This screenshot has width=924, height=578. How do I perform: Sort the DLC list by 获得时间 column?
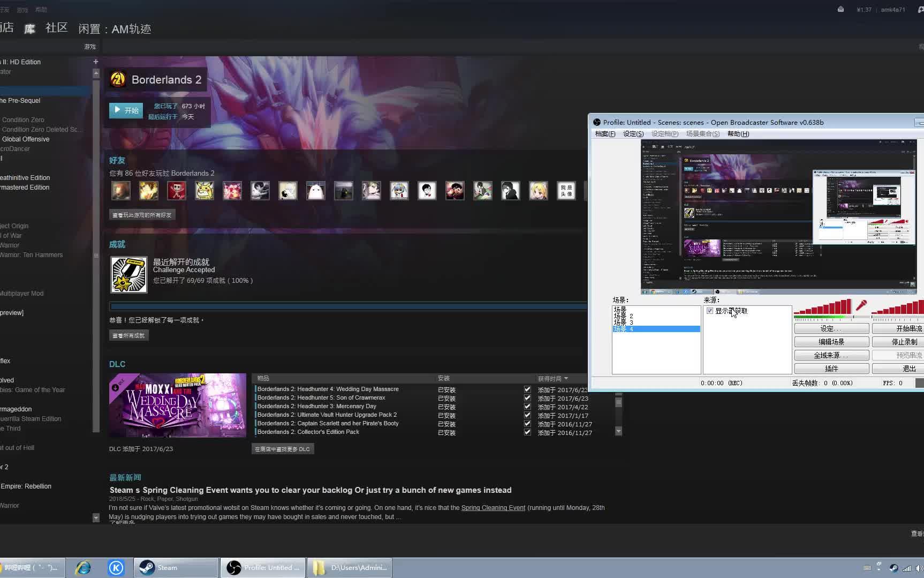[x=552, y=378]
